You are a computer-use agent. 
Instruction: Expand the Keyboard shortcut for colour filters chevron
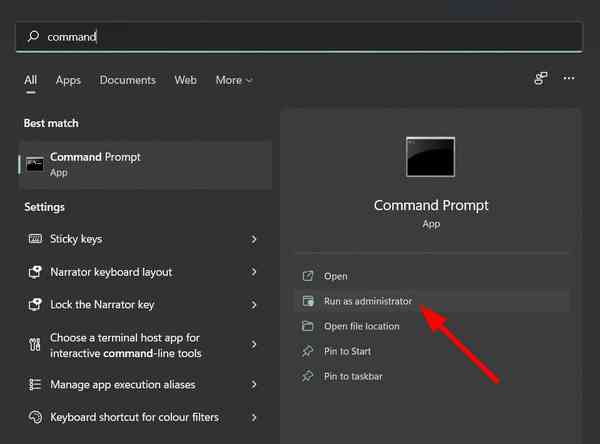pyautogui.click(x=254, y=417)
